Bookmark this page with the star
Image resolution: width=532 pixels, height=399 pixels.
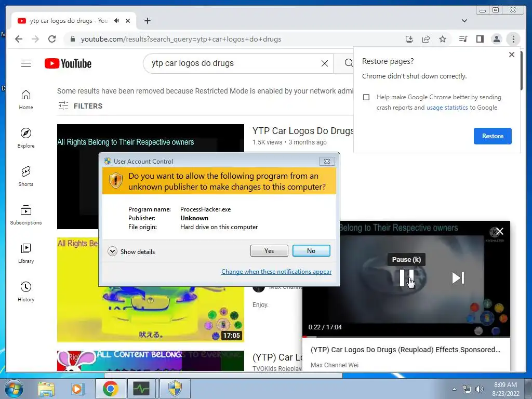[443, 39]
